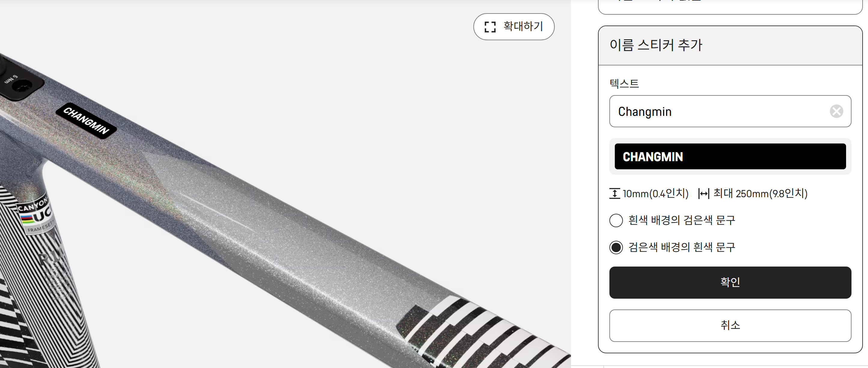Select the 검은색 배경의 흰색 문구 radio button
This screenshot has width=868, height=368.
pos(616,247)
